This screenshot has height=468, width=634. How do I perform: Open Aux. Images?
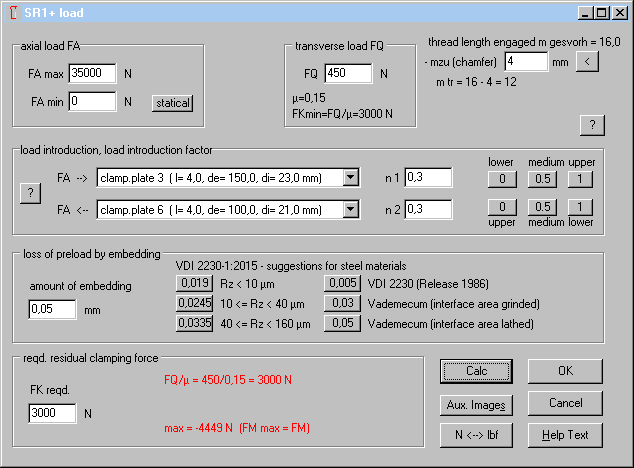476,404
